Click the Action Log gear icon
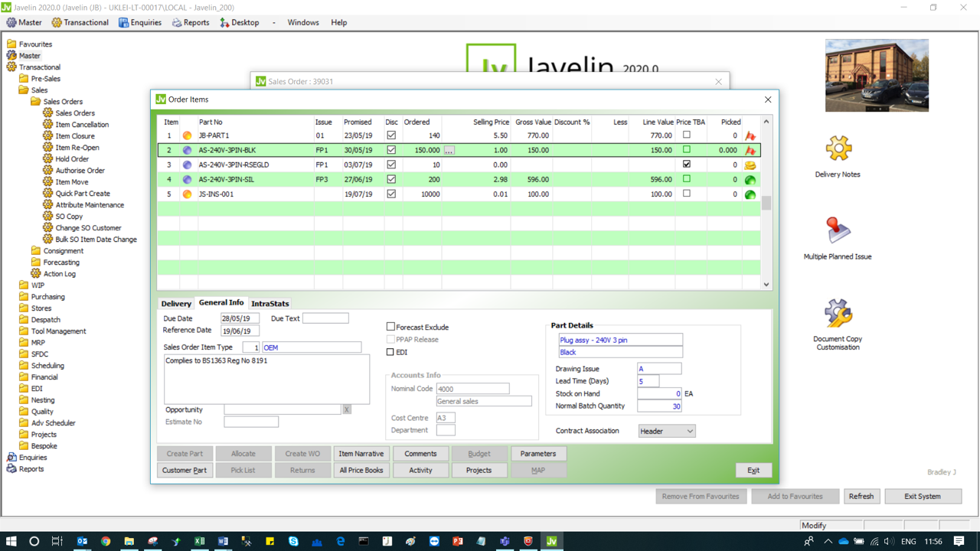 [35, 274]
